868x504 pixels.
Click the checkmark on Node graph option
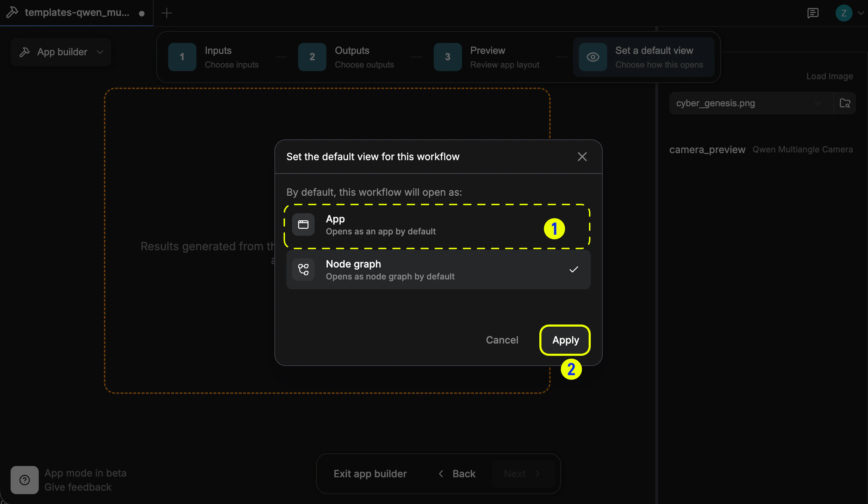pos(573,269)
